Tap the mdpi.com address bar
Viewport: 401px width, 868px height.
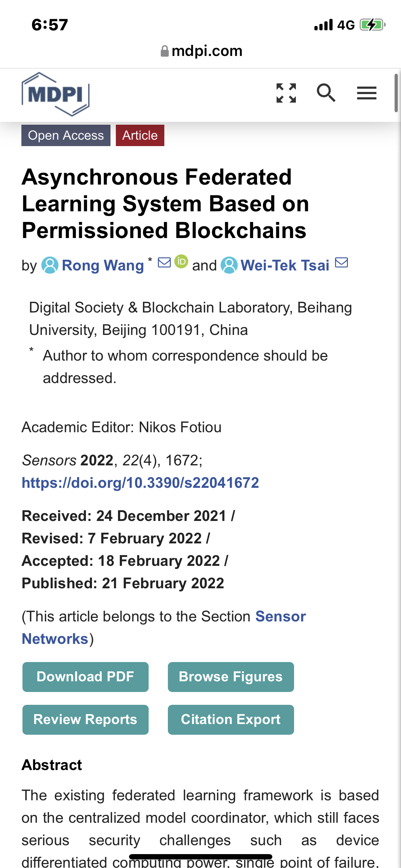point(201,51)
